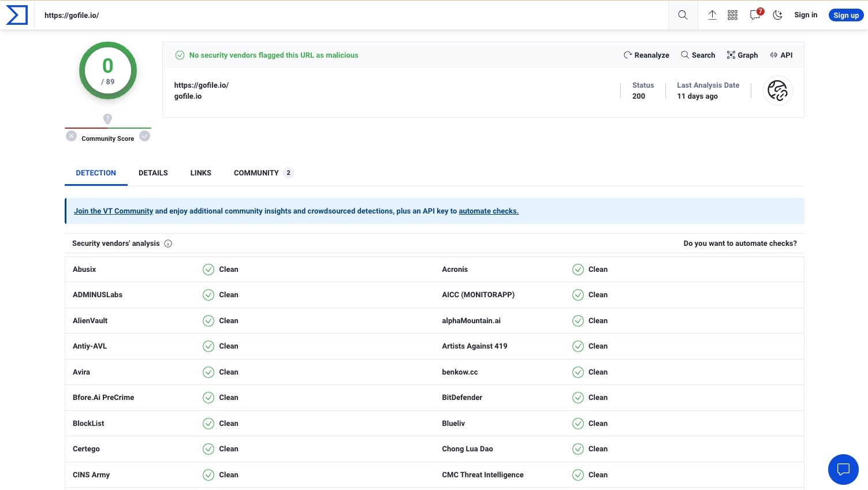Click clean check icon in Blueliv row

(578, 424)
